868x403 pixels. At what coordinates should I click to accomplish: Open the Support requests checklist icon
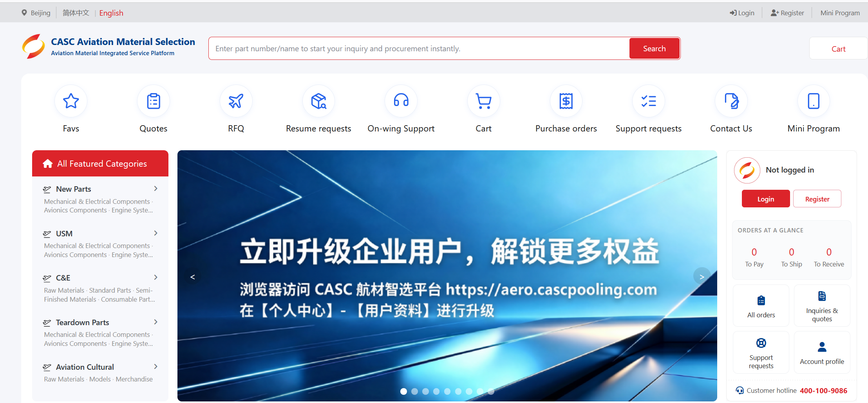649,101
